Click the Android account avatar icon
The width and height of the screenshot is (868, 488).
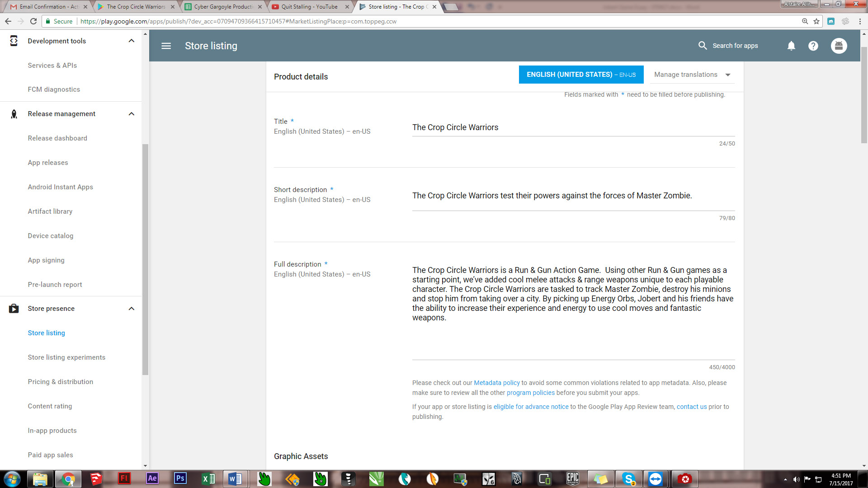coord(839,46)
